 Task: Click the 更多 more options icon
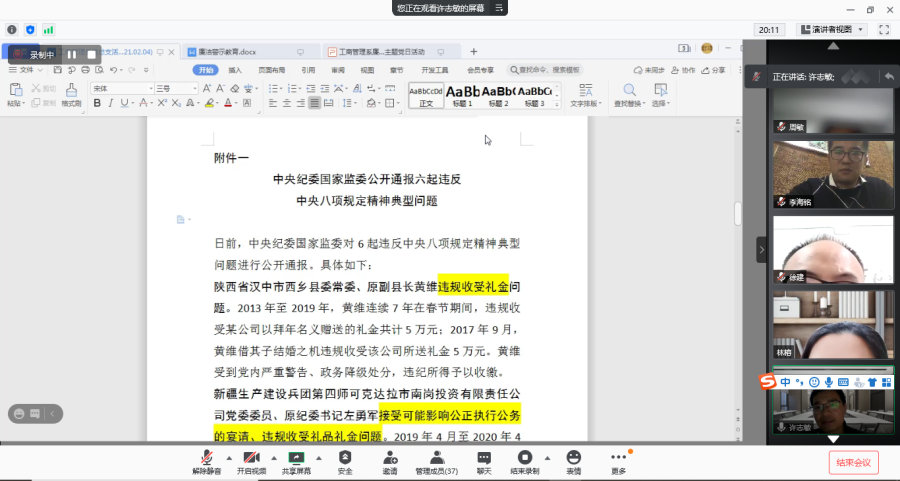tap(619, 460)
